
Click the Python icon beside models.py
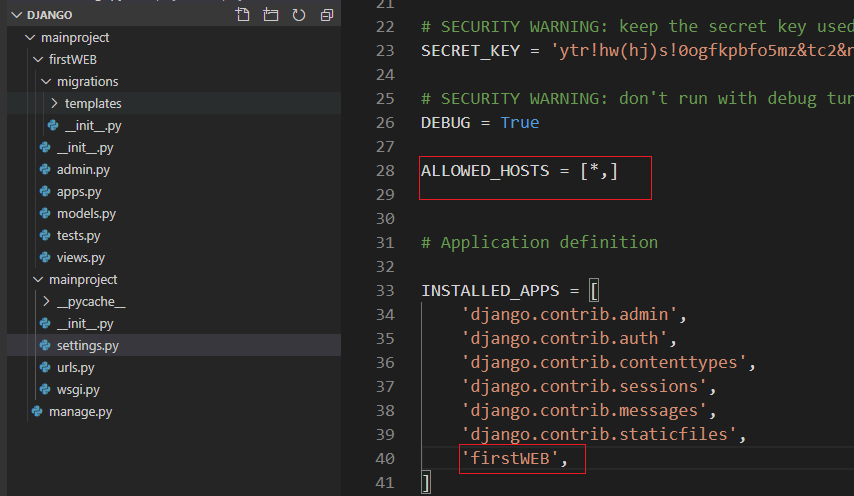[45, 213]
